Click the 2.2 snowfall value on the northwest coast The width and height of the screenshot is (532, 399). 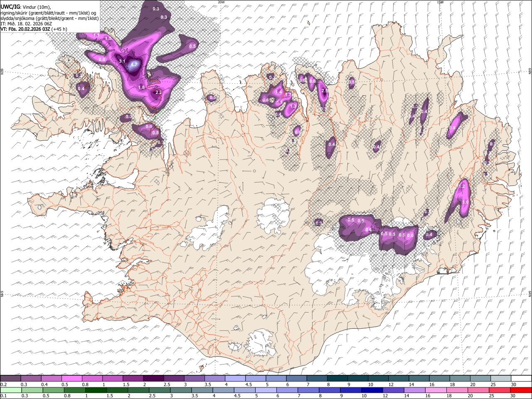tap(158, 93)
